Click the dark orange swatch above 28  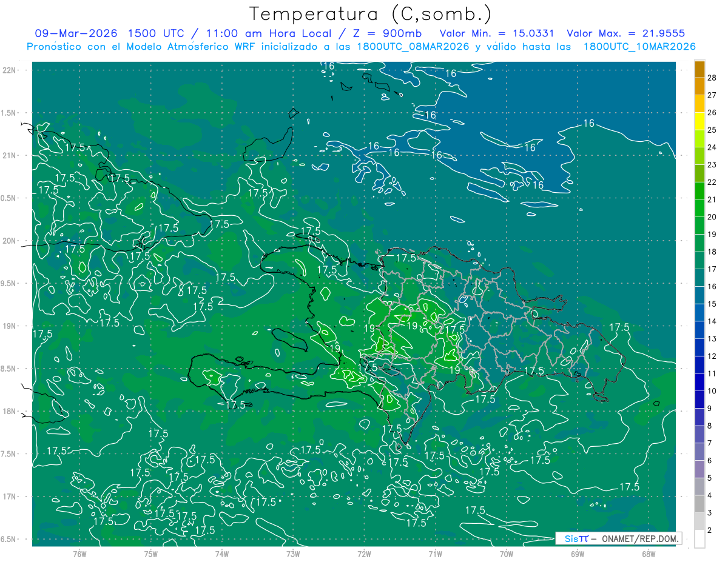[699, 69]
